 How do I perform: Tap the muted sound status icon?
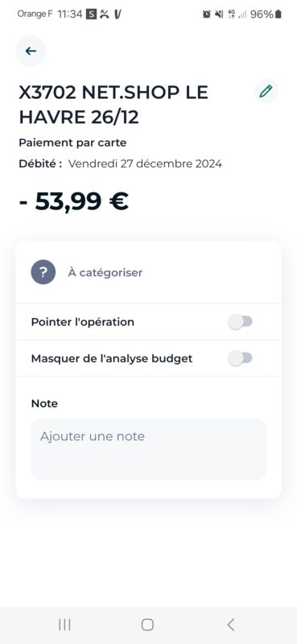pos(219,14)
